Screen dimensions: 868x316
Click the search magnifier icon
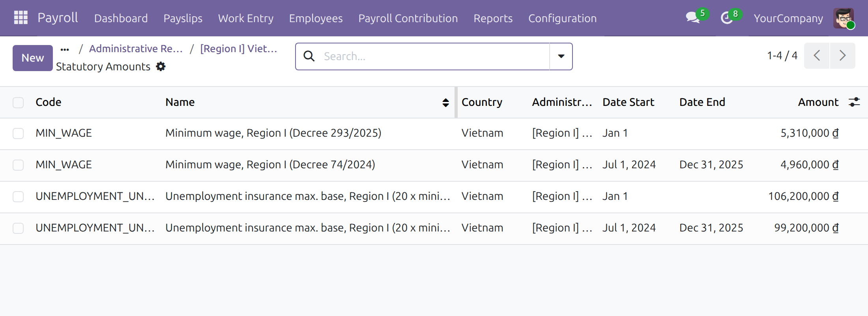point(309,56)
